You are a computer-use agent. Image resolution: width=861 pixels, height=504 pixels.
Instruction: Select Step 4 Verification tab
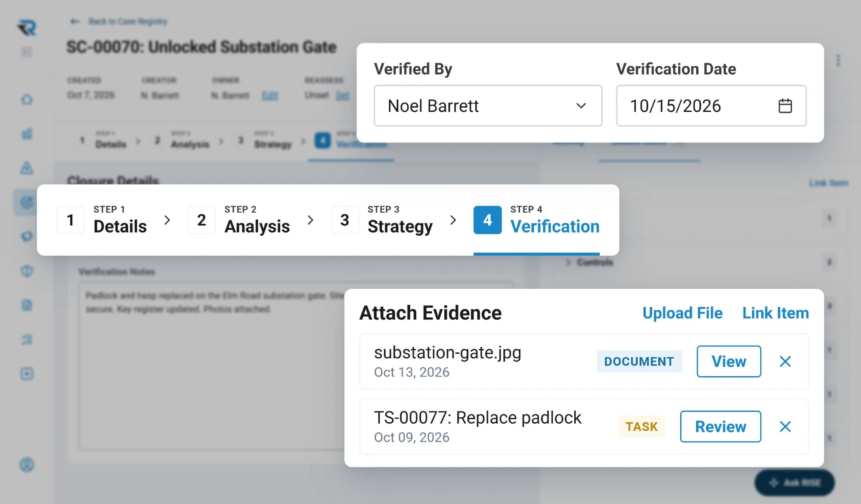click(x=536, y=220)
